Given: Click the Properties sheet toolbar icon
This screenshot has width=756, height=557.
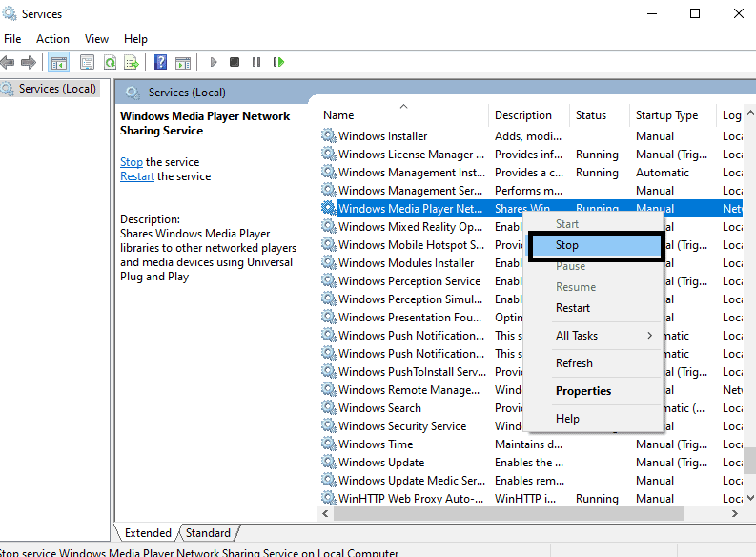Looking at the screenshot, I should coord(87,62).
